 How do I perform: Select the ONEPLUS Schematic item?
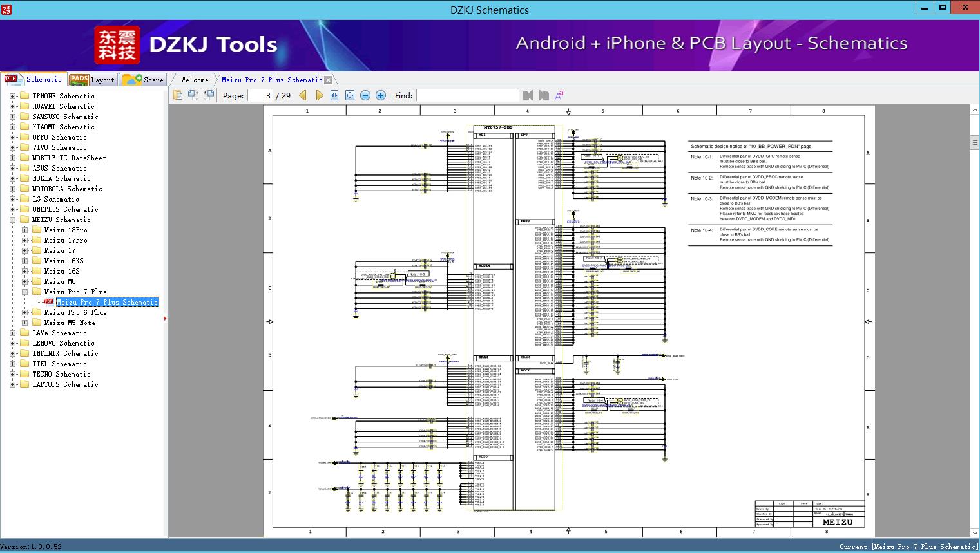[x=65, y=209]
